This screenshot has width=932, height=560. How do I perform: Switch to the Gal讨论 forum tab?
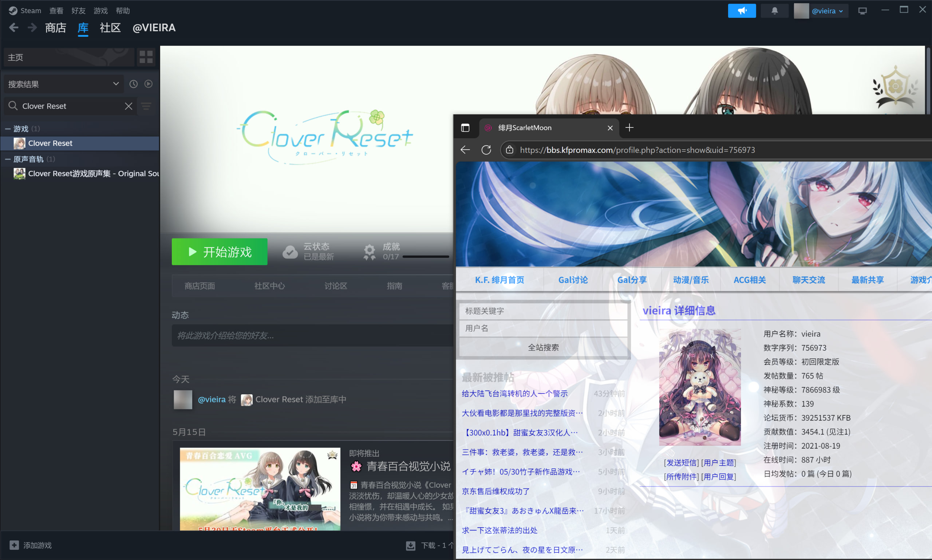[572, 280]
